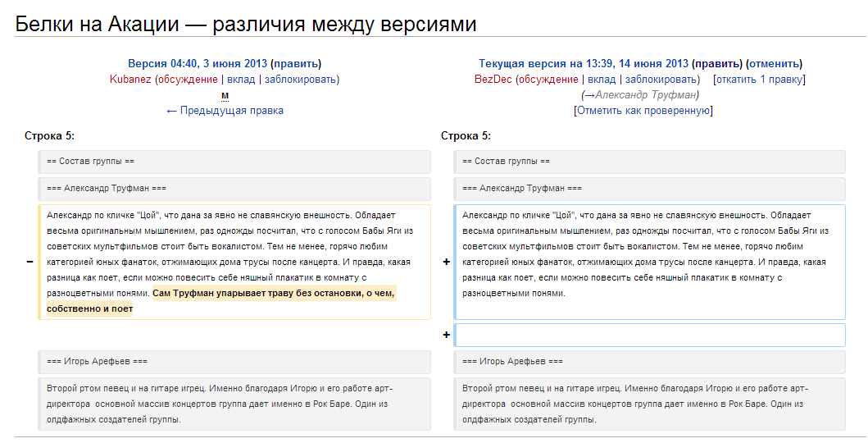Click the empty added line box

coord(649,335)
